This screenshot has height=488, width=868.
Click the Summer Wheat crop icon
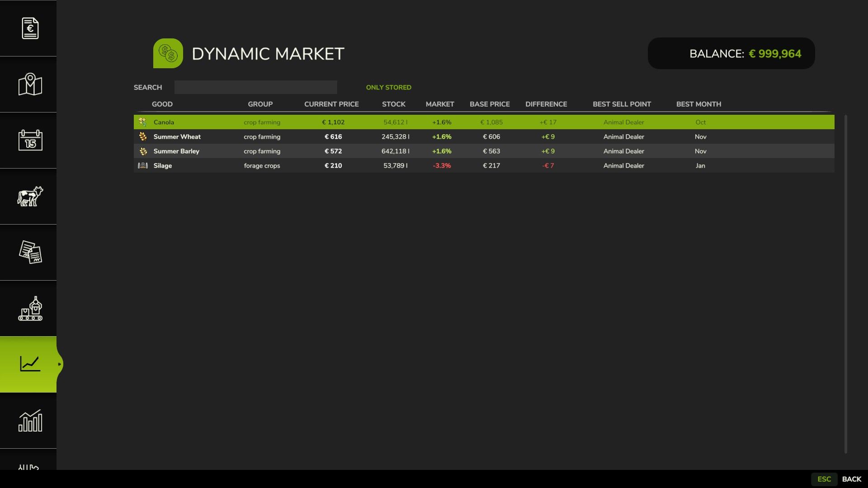tap(143, 136)
